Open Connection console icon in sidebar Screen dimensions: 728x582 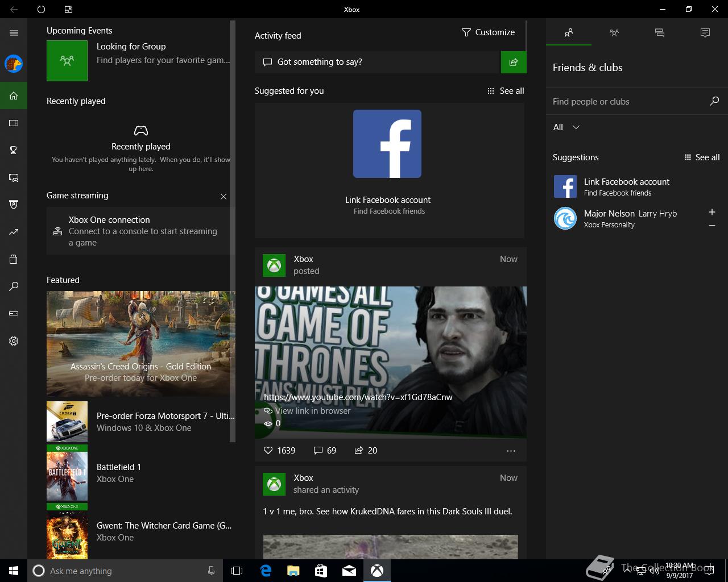pyautogui.click(x=14, y=313)
